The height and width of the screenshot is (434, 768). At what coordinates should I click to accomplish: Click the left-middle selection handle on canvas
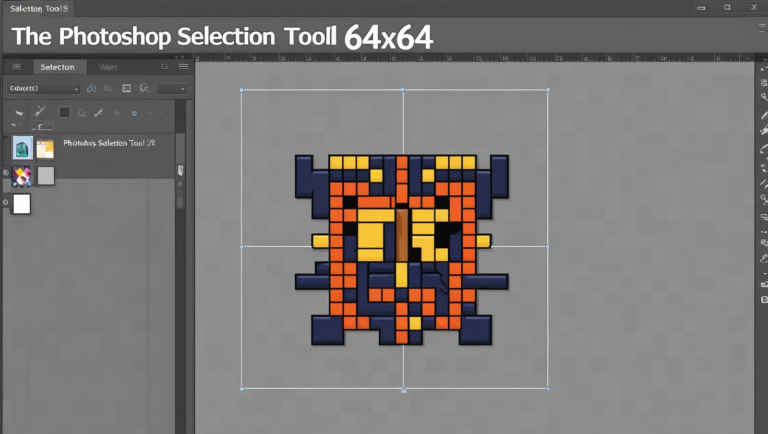(x=241, y=247)
